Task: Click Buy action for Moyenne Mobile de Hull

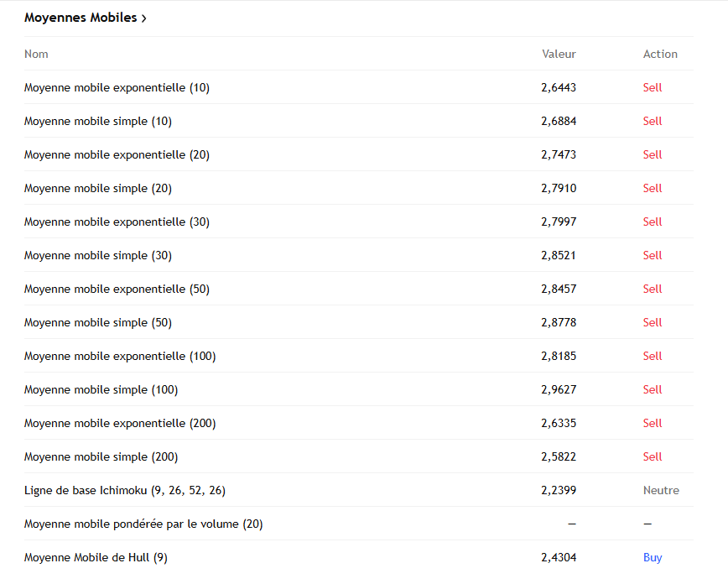Action: click(x=653, y=557)
